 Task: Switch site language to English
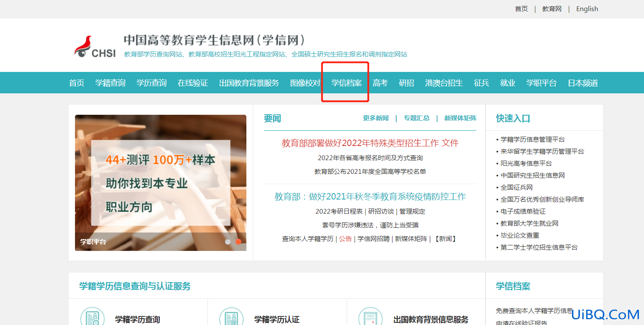coord(587,9)
